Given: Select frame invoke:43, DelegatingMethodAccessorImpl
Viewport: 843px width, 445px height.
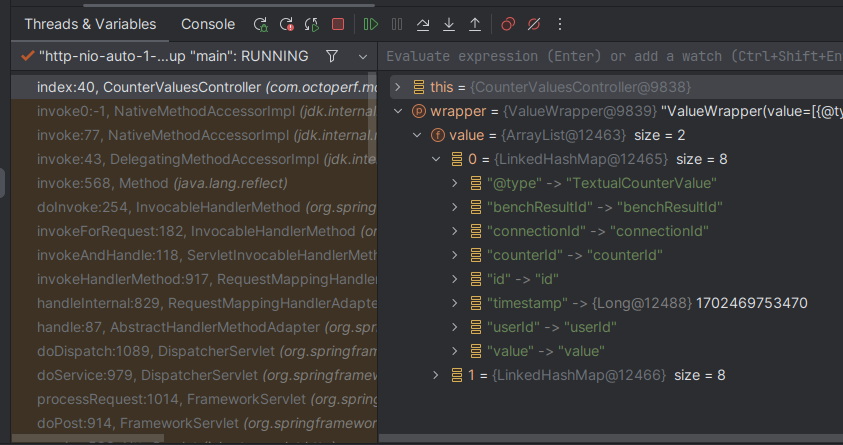Looking at the screenshot, I should (x=194, y=159).
